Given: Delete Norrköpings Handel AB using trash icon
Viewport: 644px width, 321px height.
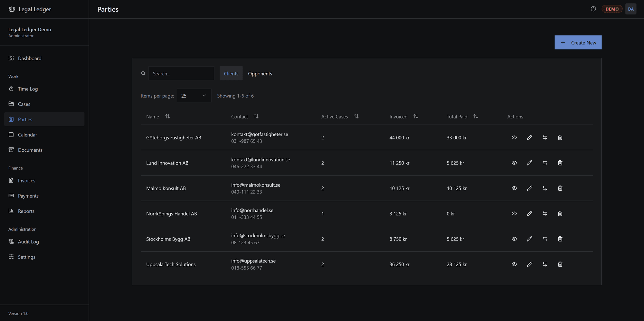Looking at the screenshot, I should pos(560,213).
